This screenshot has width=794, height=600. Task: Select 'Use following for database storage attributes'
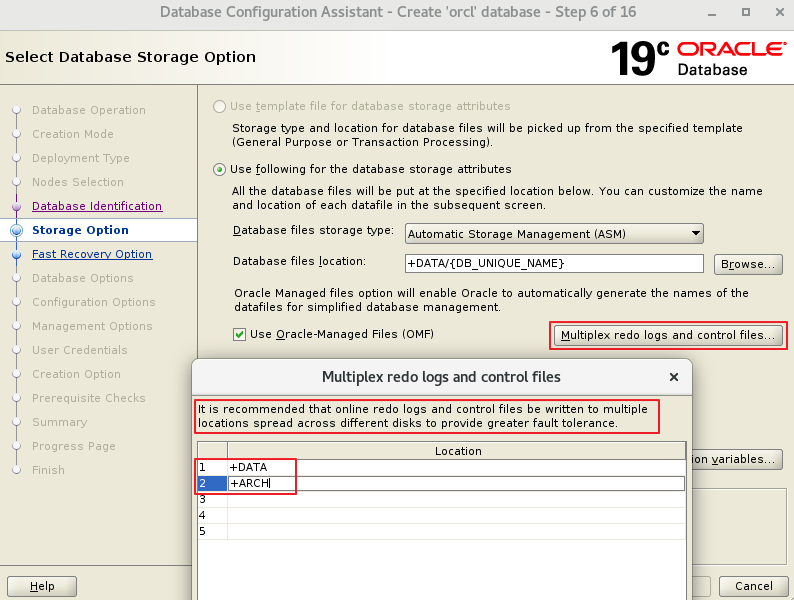point(220,169)
